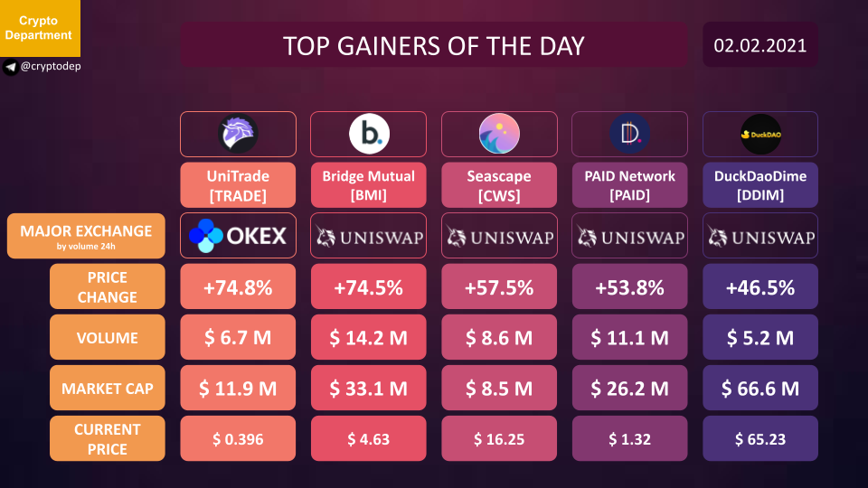Click the Telegram icon beside @cryptodep
Viewport: 868px width, 488px height.
(x=11, y=68)
